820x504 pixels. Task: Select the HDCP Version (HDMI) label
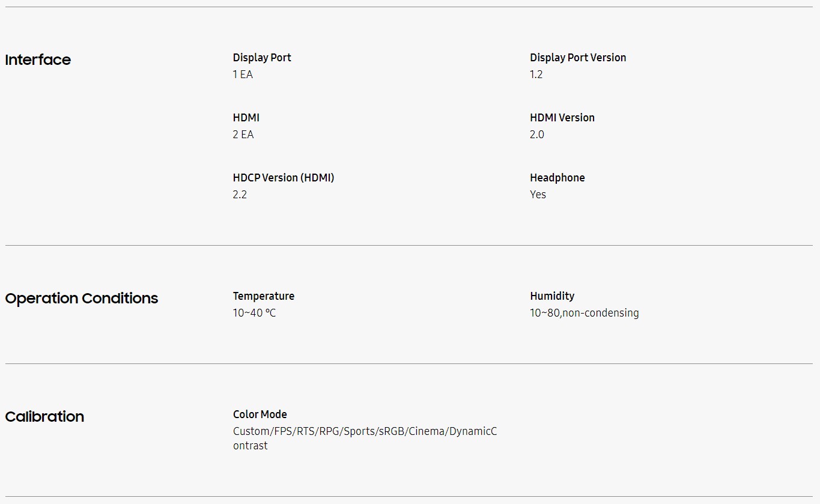(x=284, y=178)
